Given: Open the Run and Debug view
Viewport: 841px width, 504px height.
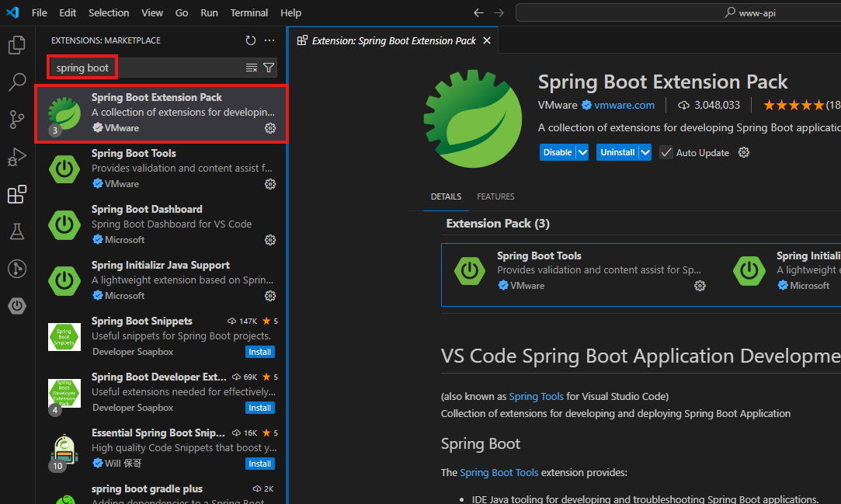Looking at the screenshot, I should [x=16, y=157].
